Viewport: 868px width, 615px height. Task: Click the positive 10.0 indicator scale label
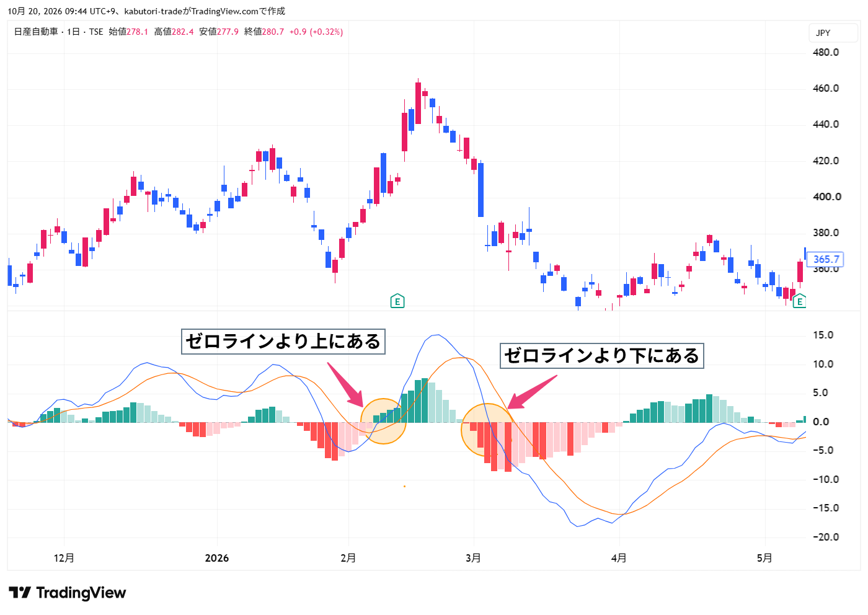click(x=823, y=364)
